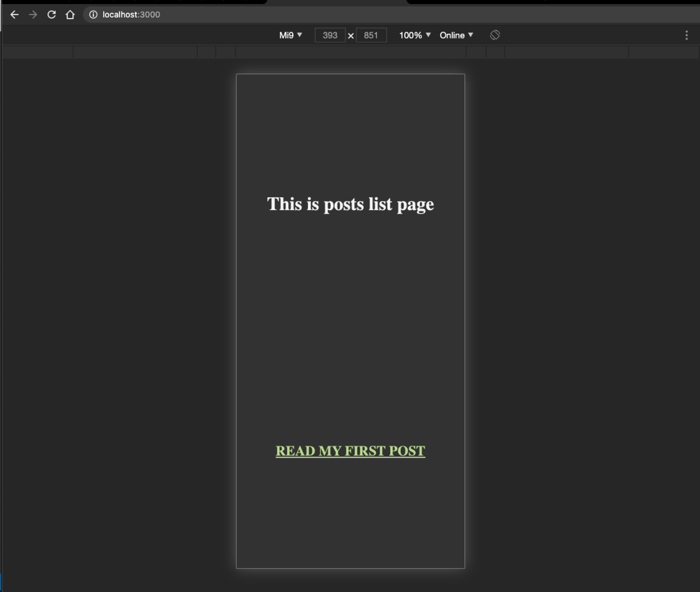Focus the device height input showing 851
Image resolution: width=700 pixels, height=592 pixels.
(372, 35)
